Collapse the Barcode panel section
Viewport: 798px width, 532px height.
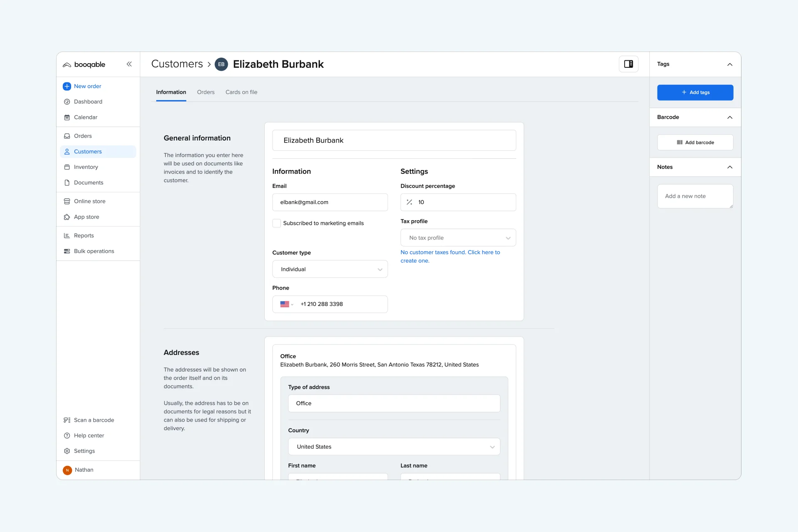tap(729, 118)
